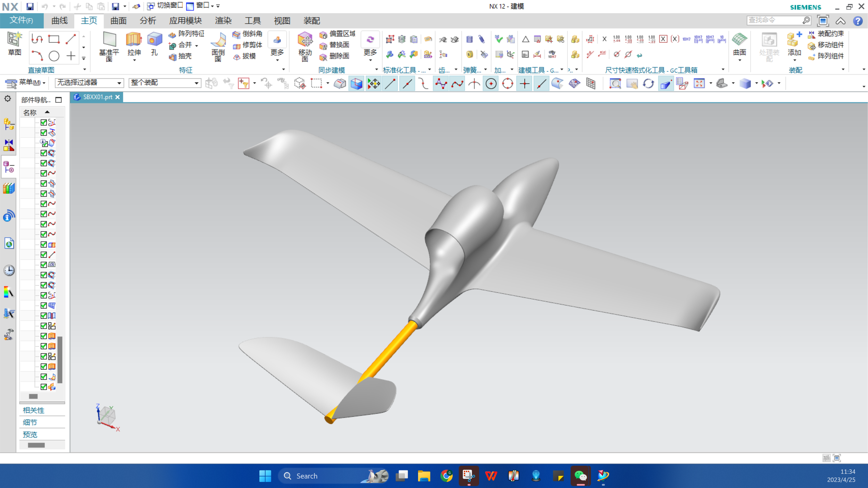This screenshot has width=868, height=488.
Task: Open the 分析 ribbon tab
Action: (x=148, y=21)
